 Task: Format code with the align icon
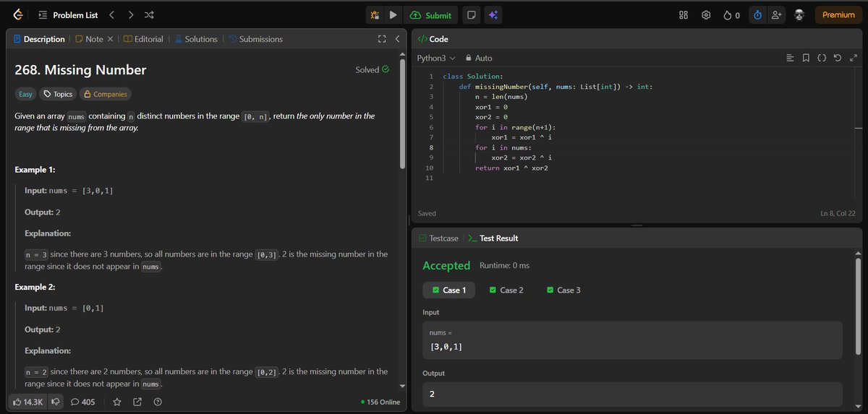pos(790,58)
